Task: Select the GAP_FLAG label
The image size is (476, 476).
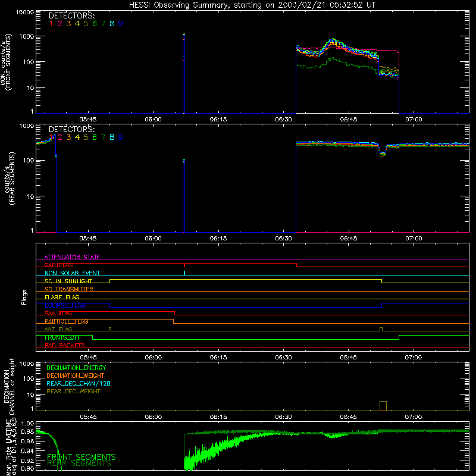Action: tap(58, 265)
